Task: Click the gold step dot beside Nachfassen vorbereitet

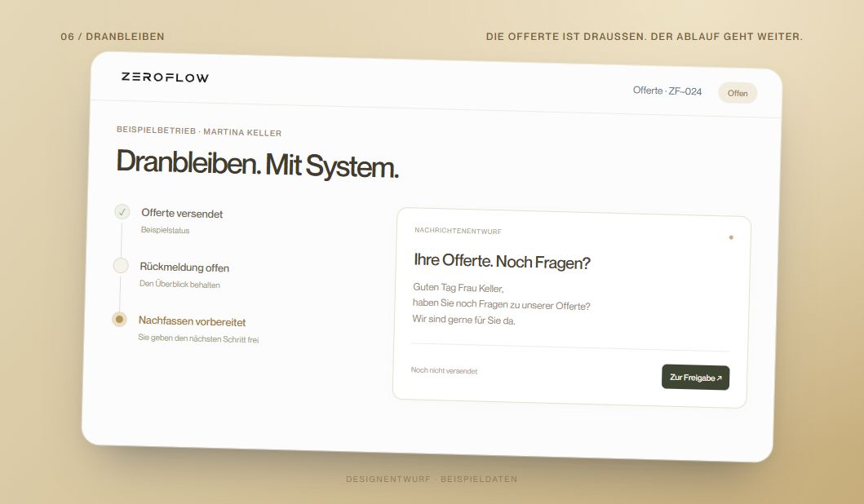Action: point(119,320)
